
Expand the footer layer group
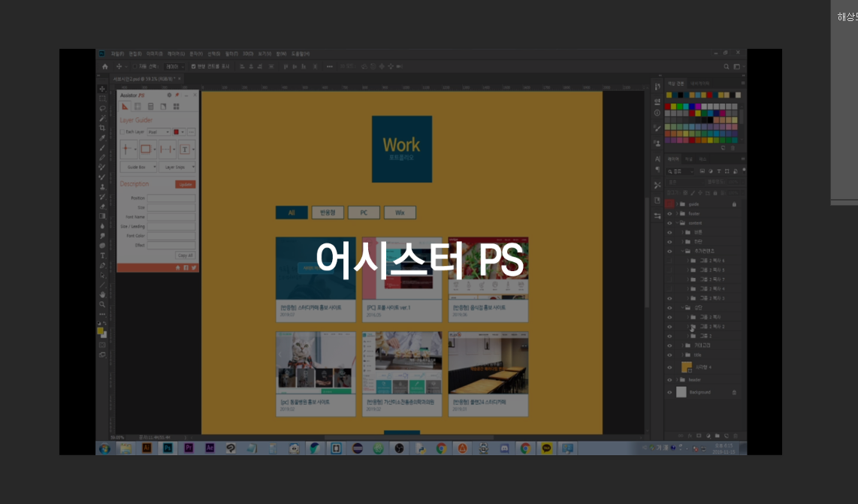pos(677,214)
